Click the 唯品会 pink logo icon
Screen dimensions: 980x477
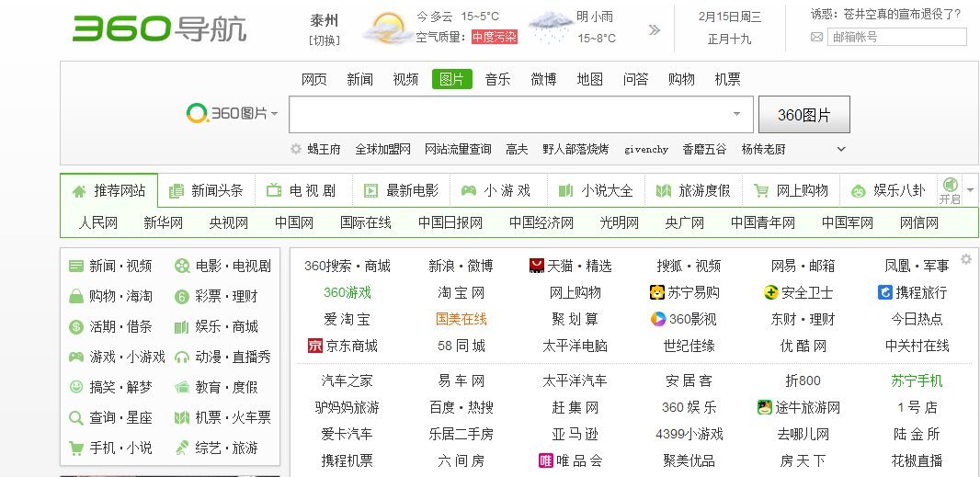point(546,460)
